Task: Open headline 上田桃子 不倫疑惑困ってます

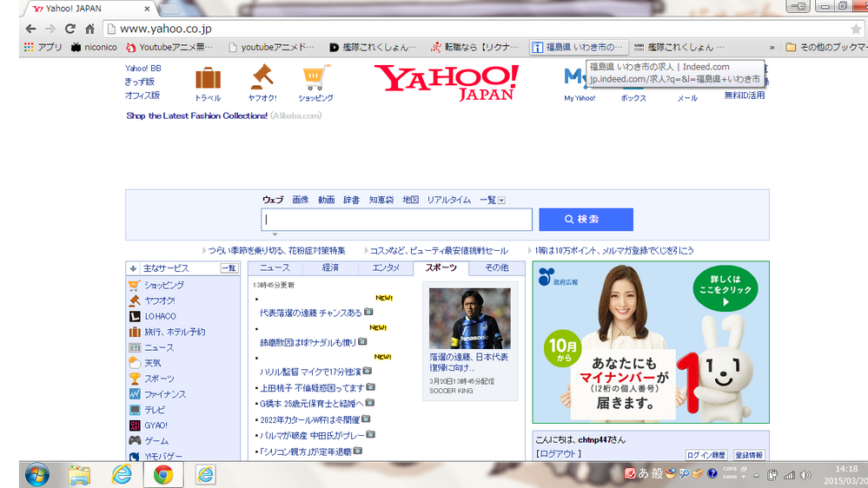Action: (312, 388)
